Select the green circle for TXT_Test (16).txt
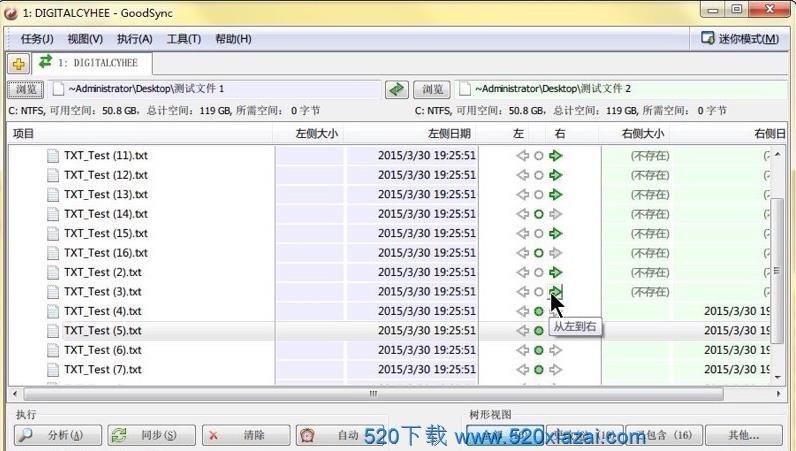 (x=539, y=253)
